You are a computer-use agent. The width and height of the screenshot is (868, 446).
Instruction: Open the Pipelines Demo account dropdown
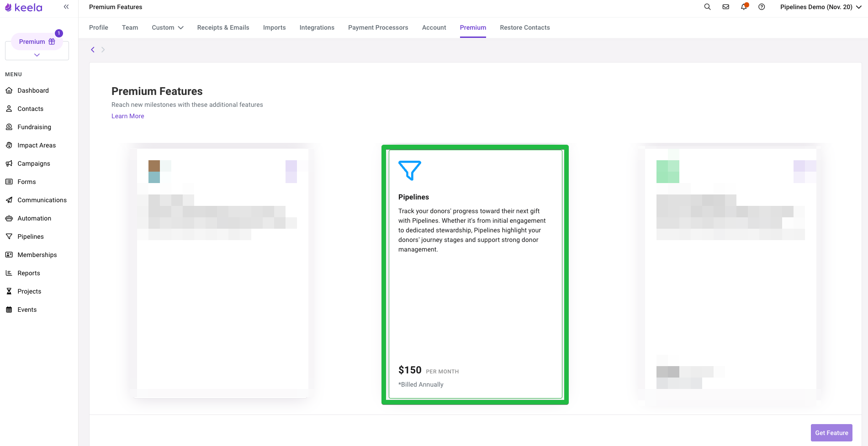[x=821, y=7]
